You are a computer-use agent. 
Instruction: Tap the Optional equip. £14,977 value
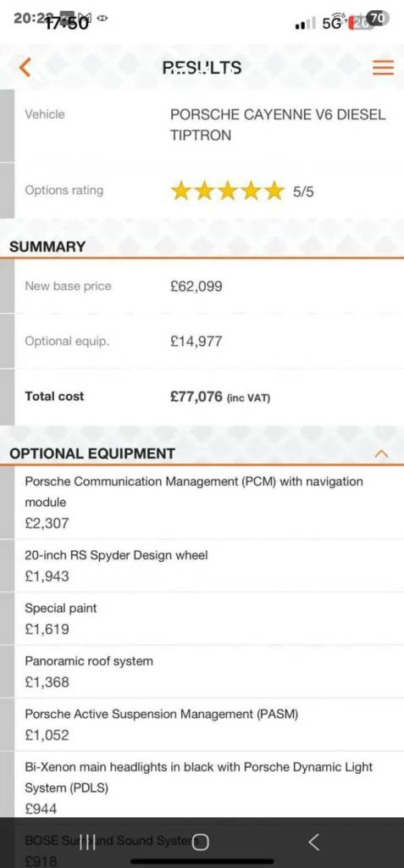(196, 341)
